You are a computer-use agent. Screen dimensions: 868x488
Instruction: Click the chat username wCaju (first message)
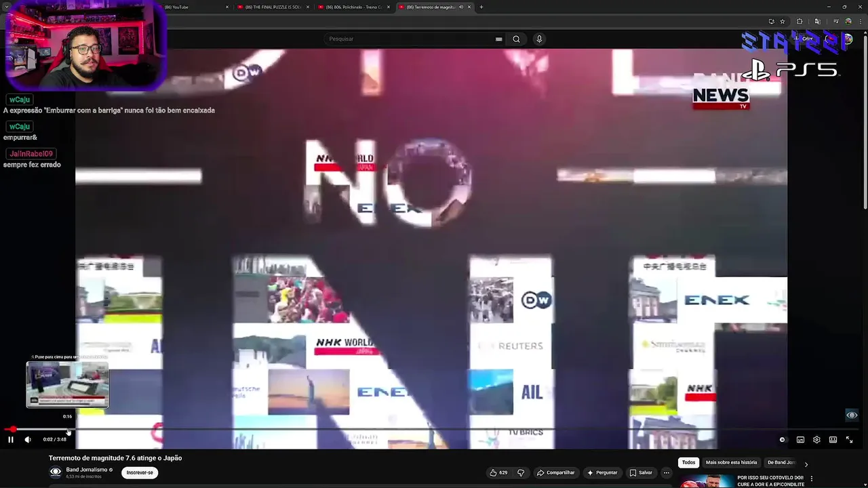(20, 100)
